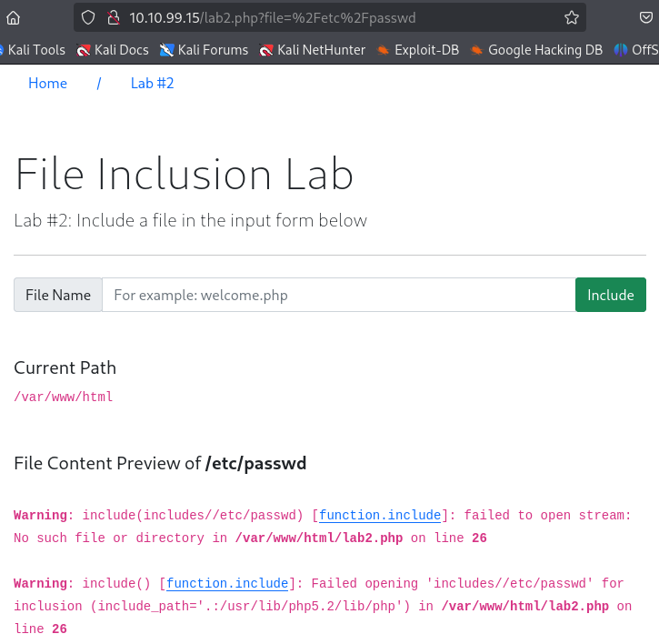Image resolution: width=659 pixels, height=644 pixels.
Task: Show insecure connection padlock info
Action: click(x=113, y=17)
